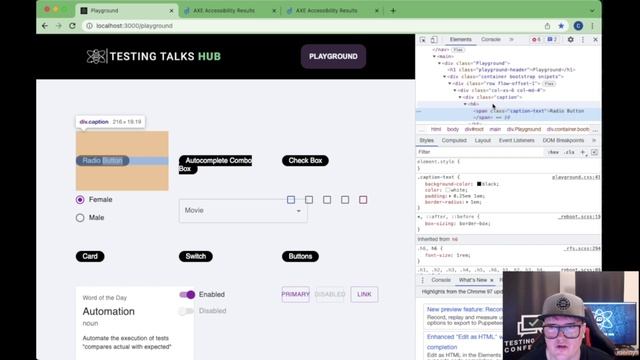Screen dimensions: 640x360
Task: Tick the fourth checkbox under Check Box
Action: 345,200
